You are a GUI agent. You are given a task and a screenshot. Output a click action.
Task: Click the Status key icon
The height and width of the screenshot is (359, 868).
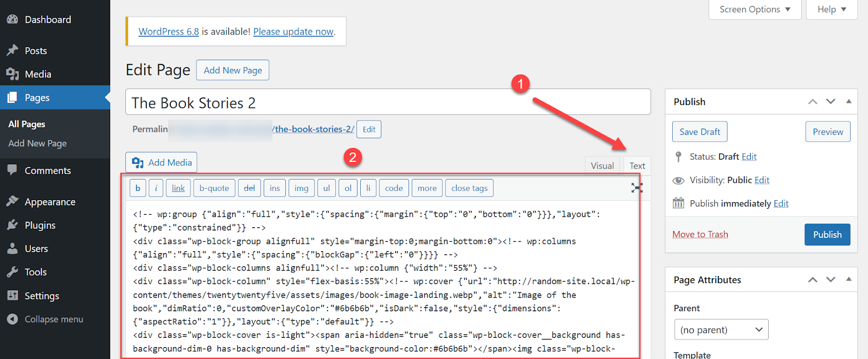(678, 157)
